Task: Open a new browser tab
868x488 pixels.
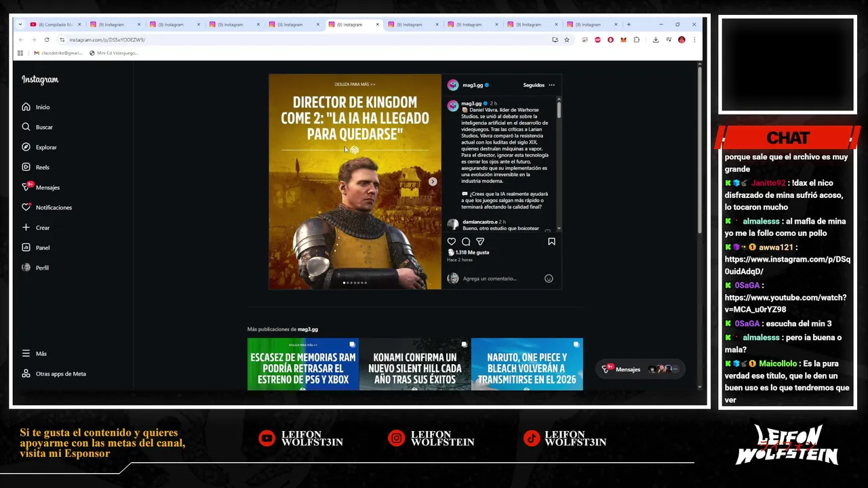Action: pyautogui.click(x=629, y=24)
